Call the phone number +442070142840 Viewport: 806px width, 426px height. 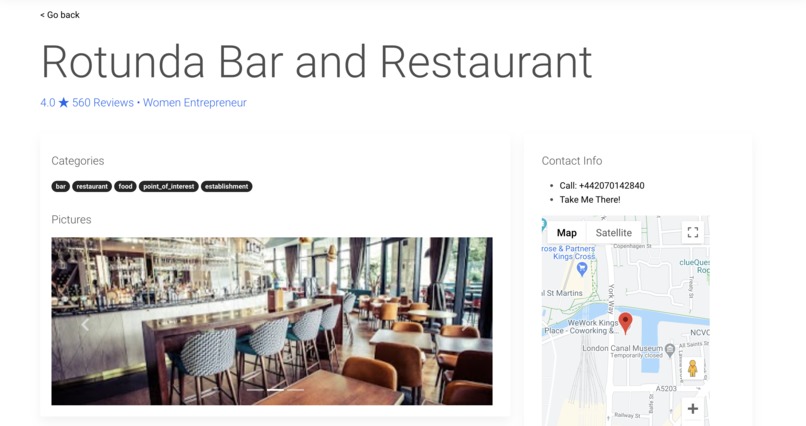pos(602,186)
